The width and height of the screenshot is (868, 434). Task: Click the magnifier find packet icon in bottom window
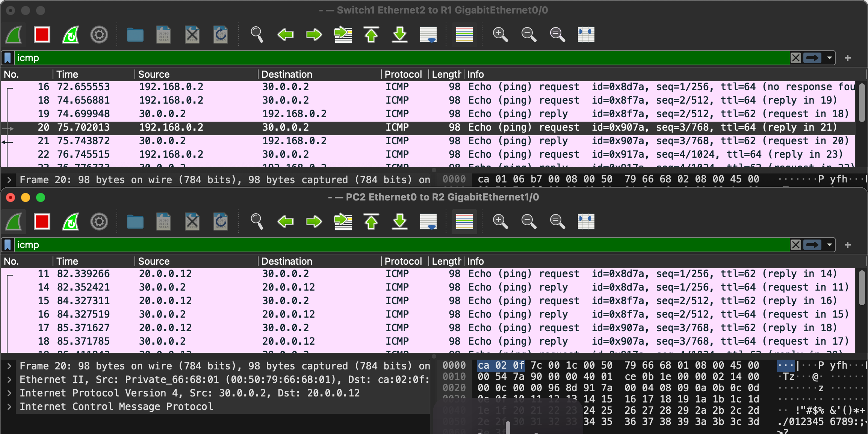coord(257,222)
